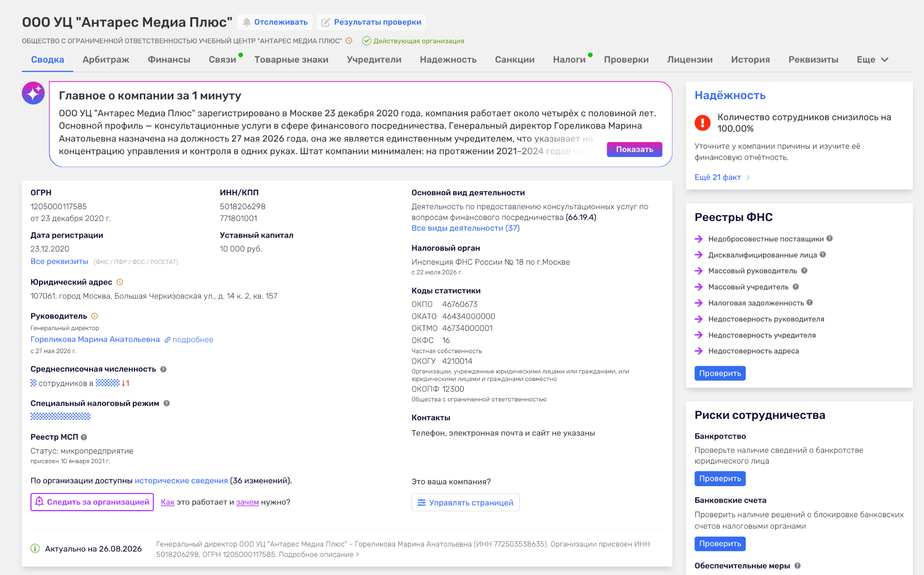The image size is (924, 575).
Task: Click the red exclamation icon in Надёжность
Action: tap(702, 122)
